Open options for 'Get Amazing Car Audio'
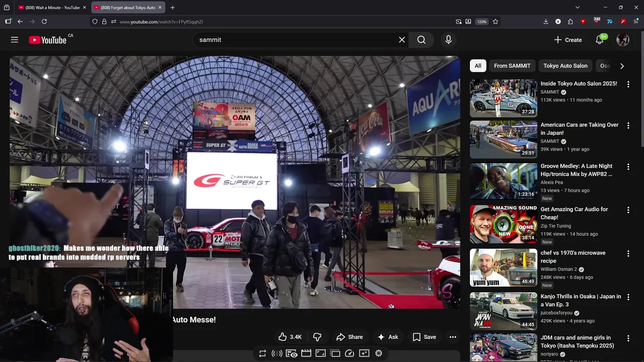 [628, 210]
